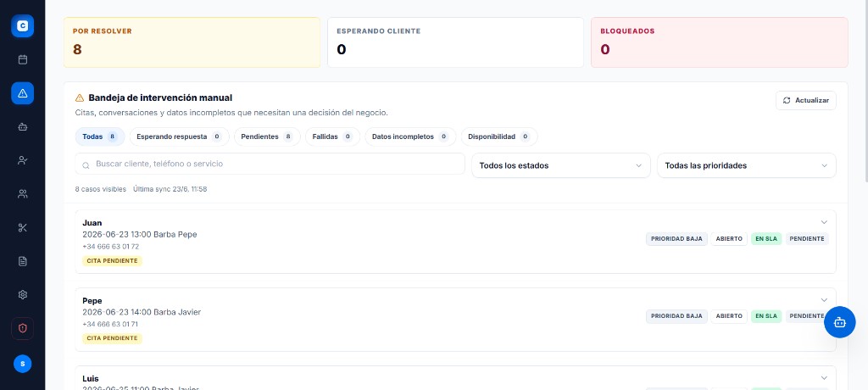Click Pepe's Abierto badge
This screenshot has width=868, height=390.
pyautogui.click(x=729, y=316)
